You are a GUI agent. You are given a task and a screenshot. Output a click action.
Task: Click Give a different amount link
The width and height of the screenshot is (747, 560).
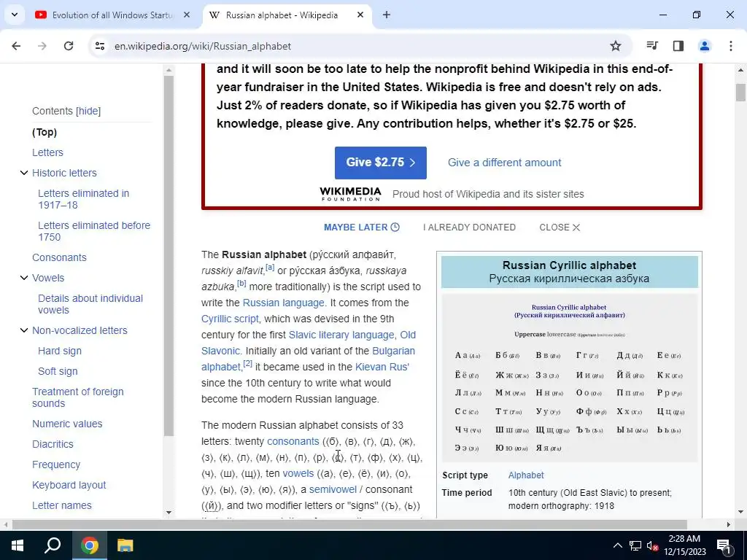[505, 163]
